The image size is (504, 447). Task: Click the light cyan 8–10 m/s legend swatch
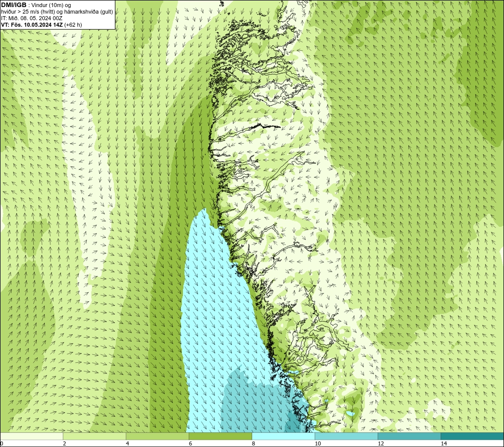coord(283,436)
